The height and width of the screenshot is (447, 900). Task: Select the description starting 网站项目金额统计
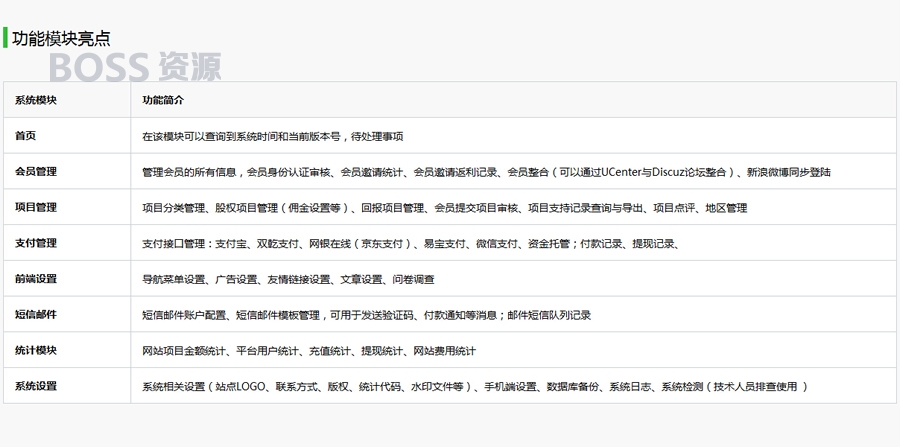pyautogui.click(x=309, y=351)
